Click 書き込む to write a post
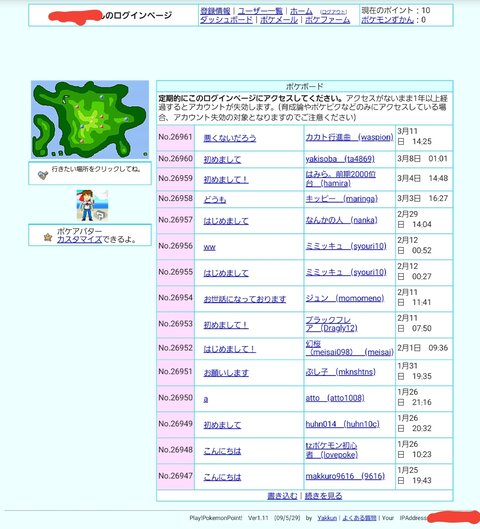This screenshot has height=529, width=480. coord(282,496)
